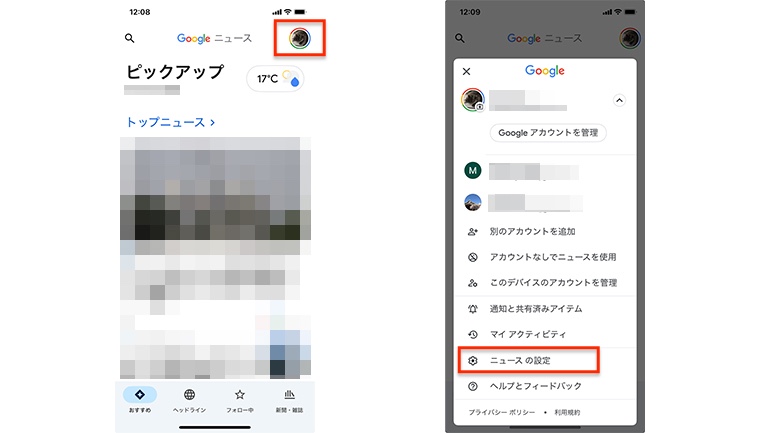This screenshot has width=770, height=433.
Task: Open the トップニュース link
Action: point(170,122)
